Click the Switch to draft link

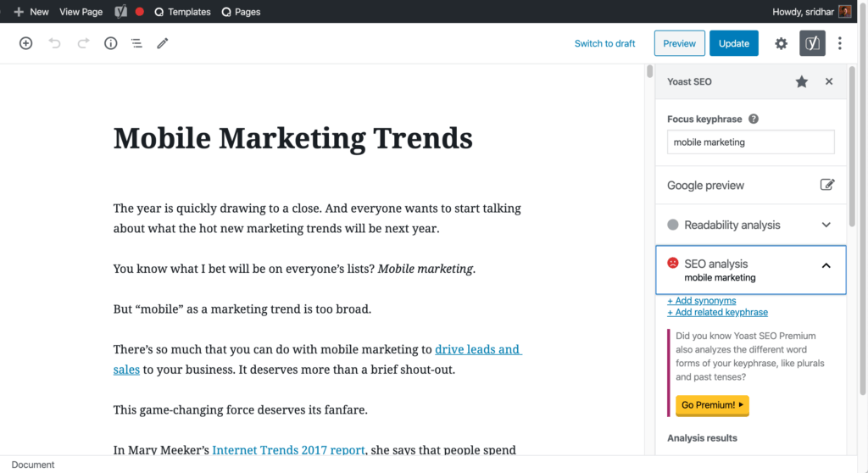coord(604,43)
